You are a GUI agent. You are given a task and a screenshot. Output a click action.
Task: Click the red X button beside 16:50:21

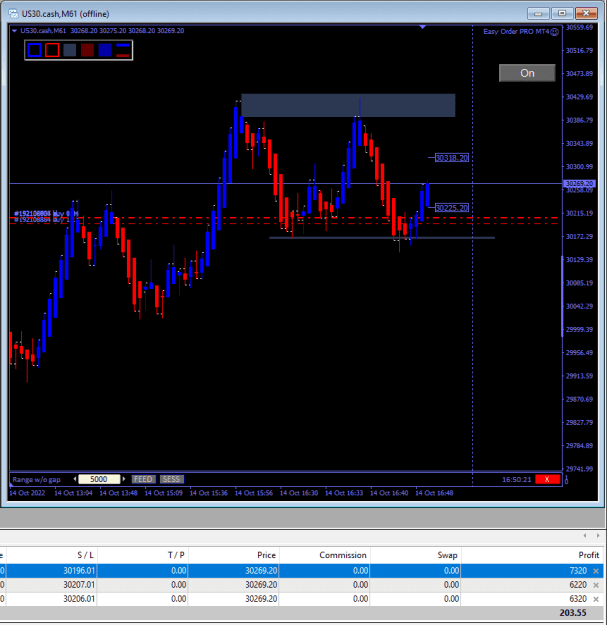point(547,479)
